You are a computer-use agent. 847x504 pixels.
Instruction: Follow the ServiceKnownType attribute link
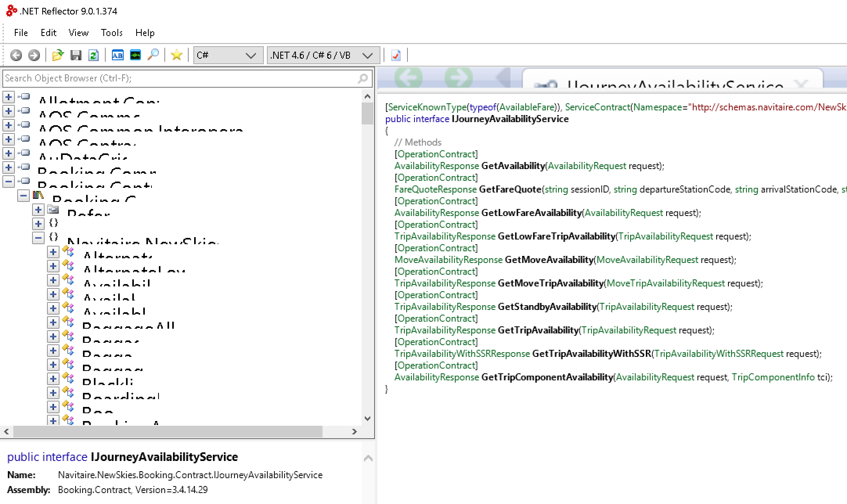click(x=427, y=107)
